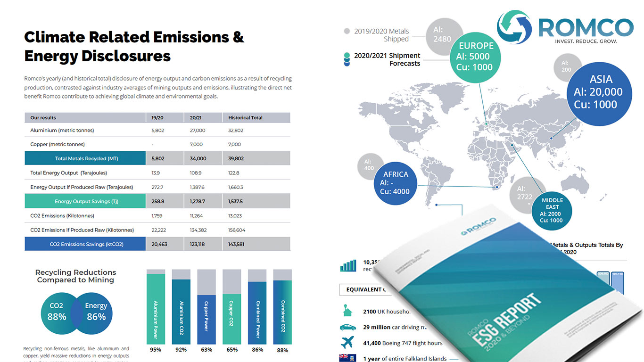The image size is (644, 362).
Task: Click the ROMCO circular arrows logo icon
Action: click(514, 27)
